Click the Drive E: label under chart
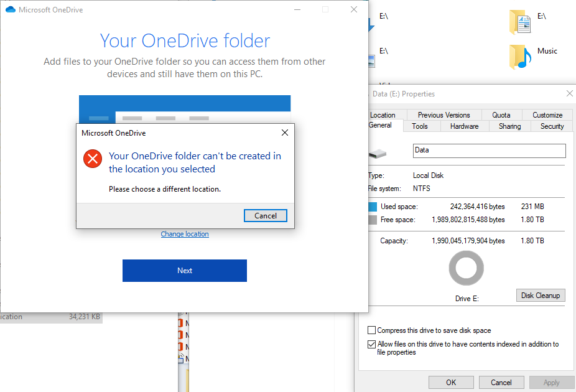This screenshot has height=392, width=576. (467, 298)
